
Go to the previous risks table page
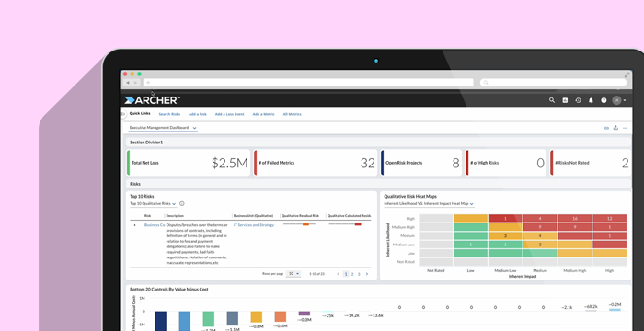coord(338,274)
